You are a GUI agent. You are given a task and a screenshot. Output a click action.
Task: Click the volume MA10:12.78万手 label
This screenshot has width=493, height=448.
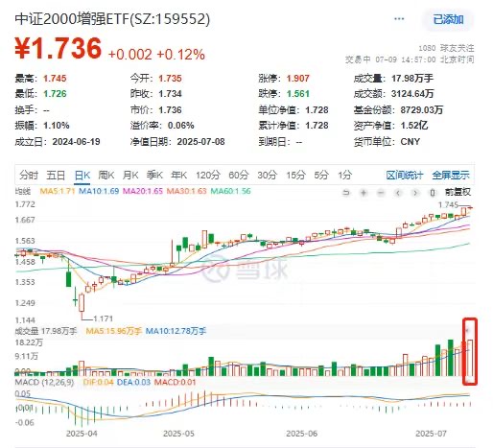tap(176, 331)
